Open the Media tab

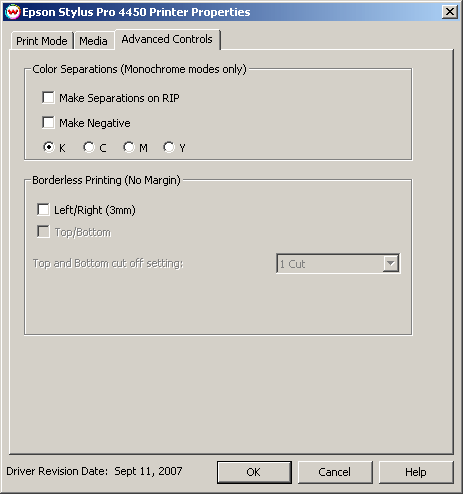point(93,41)
